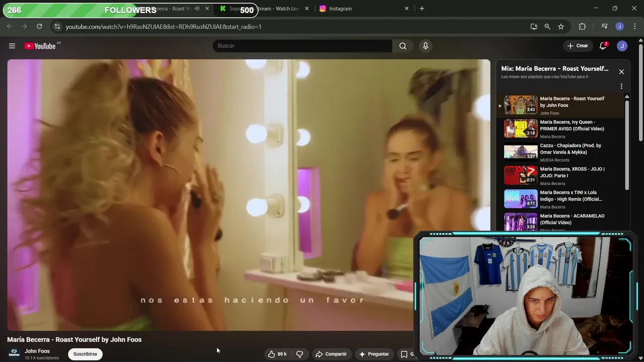Screen dimensions: 644x362
Task: Play High Remix video in playlist
Action: pos(560,199)
